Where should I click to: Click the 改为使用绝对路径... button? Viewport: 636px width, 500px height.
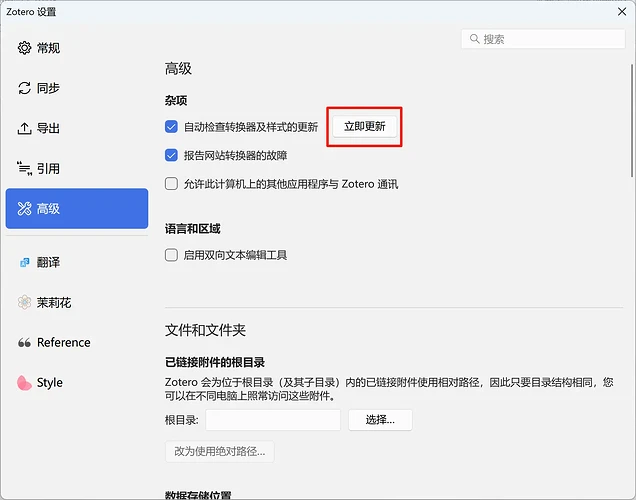pyautogui.click(x=219, y=451)
